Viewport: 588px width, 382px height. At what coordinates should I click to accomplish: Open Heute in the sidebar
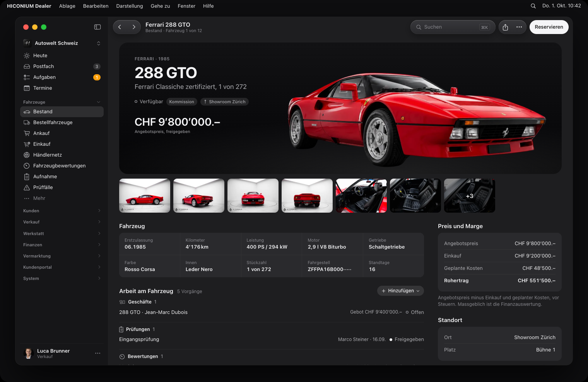(x=62, y=56)
